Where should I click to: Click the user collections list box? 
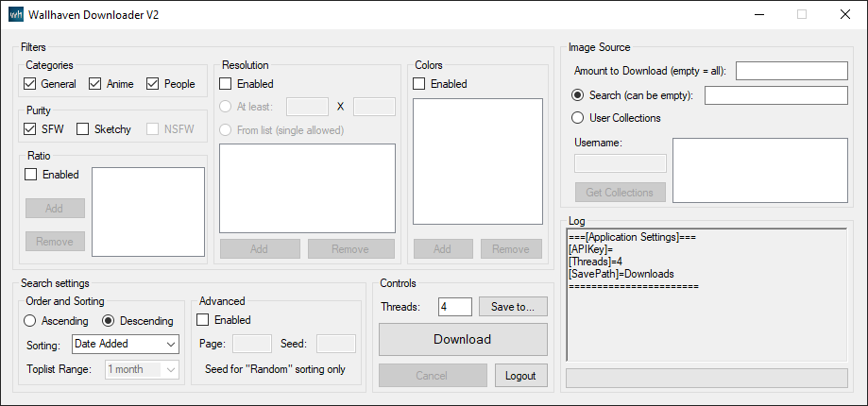pyautogui.click(x=760, y=170)
